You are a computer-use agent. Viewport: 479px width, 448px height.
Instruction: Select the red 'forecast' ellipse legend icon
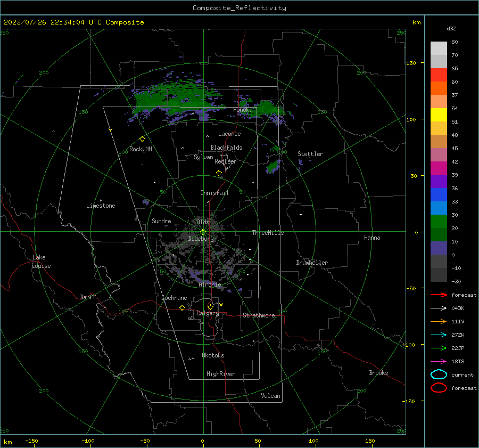click(x=439, y=388)
